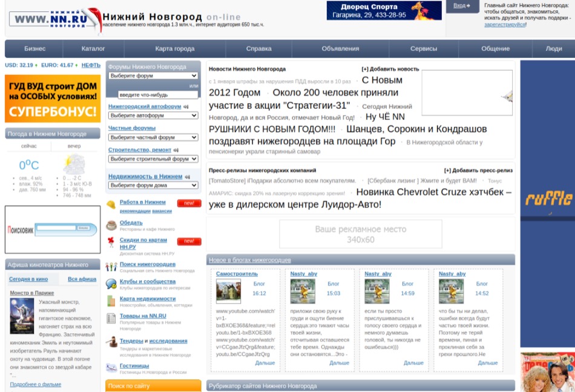Open the Выберите форум dropdown

coord(153,76)
